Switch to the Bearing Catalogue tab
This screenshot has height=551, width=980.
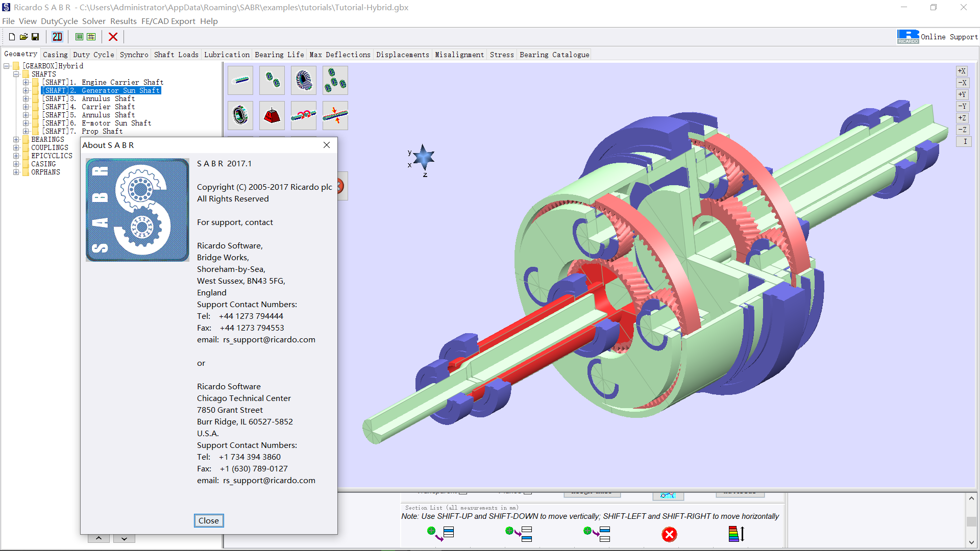tap(554, 55)
